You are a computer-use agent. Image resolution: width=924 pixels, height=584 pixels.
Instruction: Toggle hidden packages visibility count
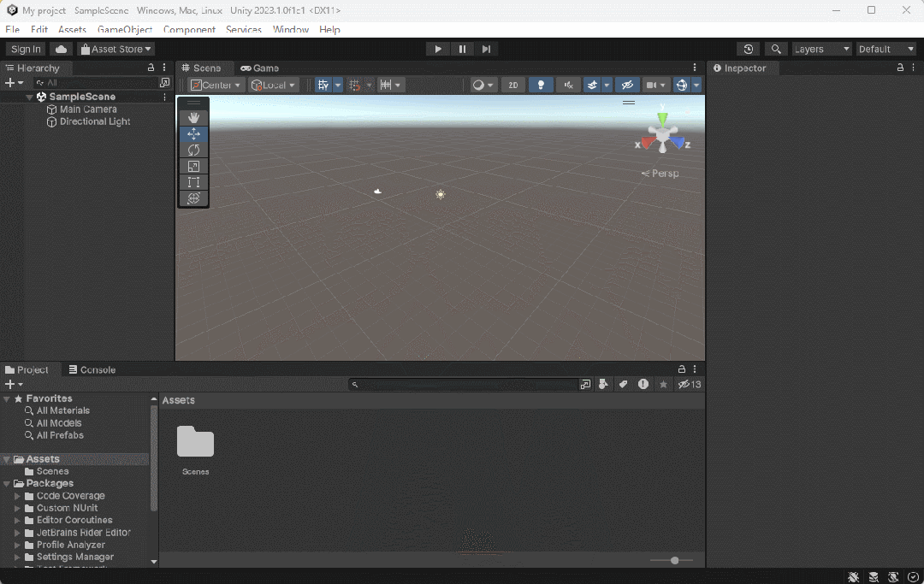[x=690, y=385]
